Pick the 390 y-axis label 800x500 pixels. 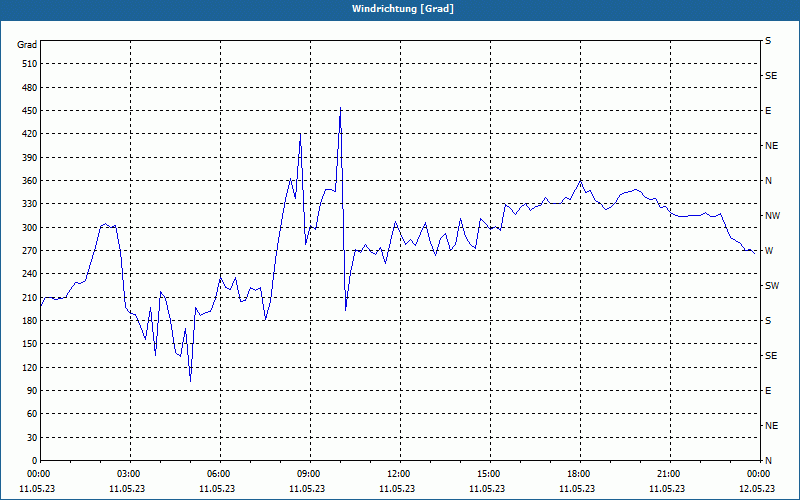[x=30, y=158]
